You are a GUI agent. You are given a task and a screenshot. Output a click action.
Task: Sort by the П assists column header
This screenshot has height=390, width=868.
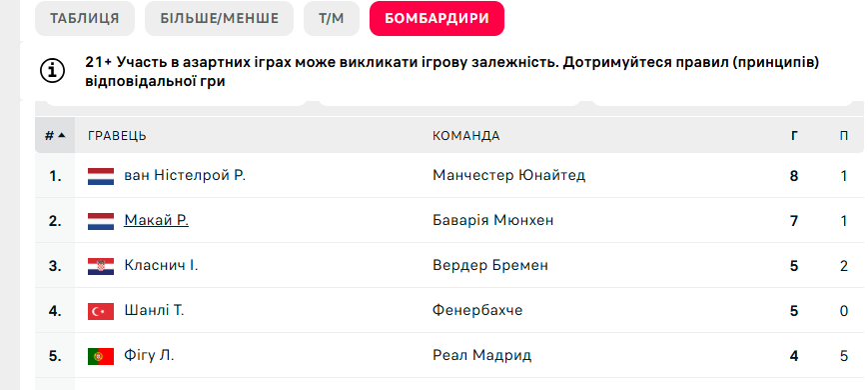844,136
